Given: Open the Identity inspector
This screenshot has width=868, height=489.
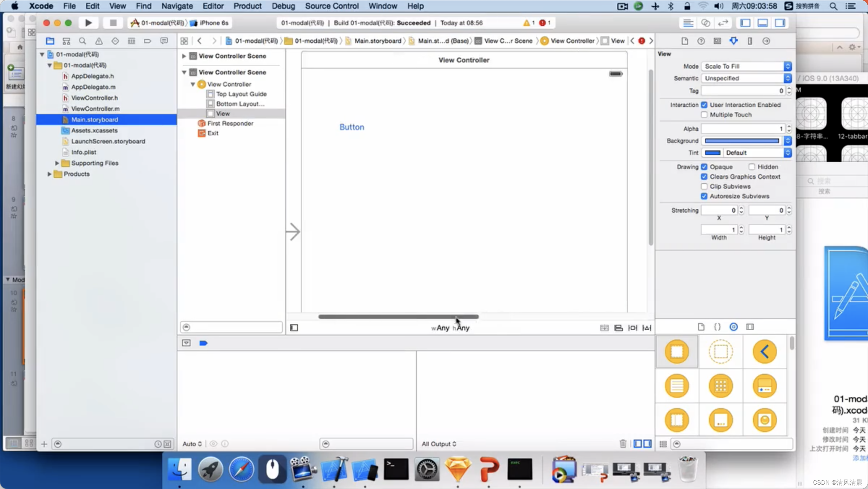Looking at the screenshot, I should tap(717, 41).
